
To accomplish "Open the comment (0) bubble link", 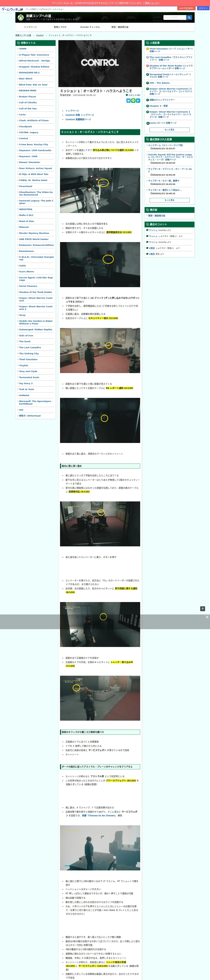I will tap(133, 95).
